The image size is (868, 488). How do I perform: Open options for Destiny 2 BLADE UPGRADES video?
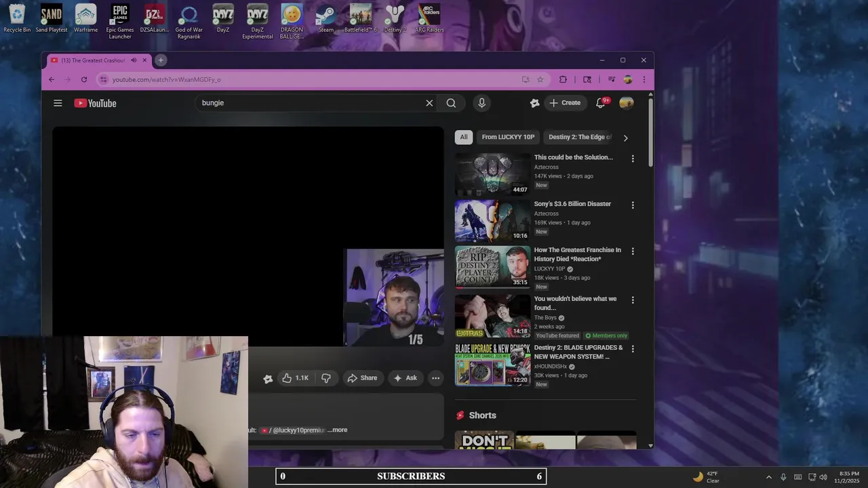click(x=633, y=348)
